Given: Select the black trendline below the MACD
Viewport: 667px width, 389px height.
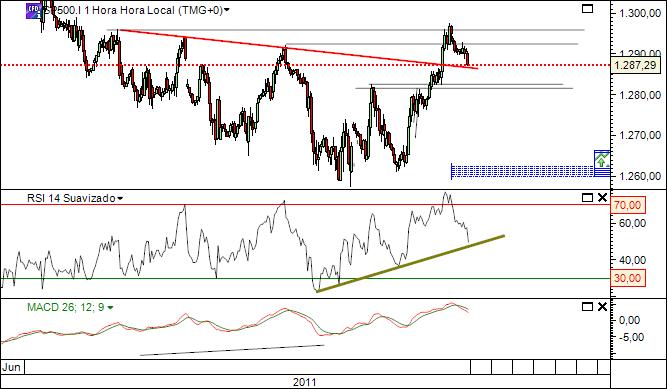Looking at the screenshot, I should pos(232,350).
